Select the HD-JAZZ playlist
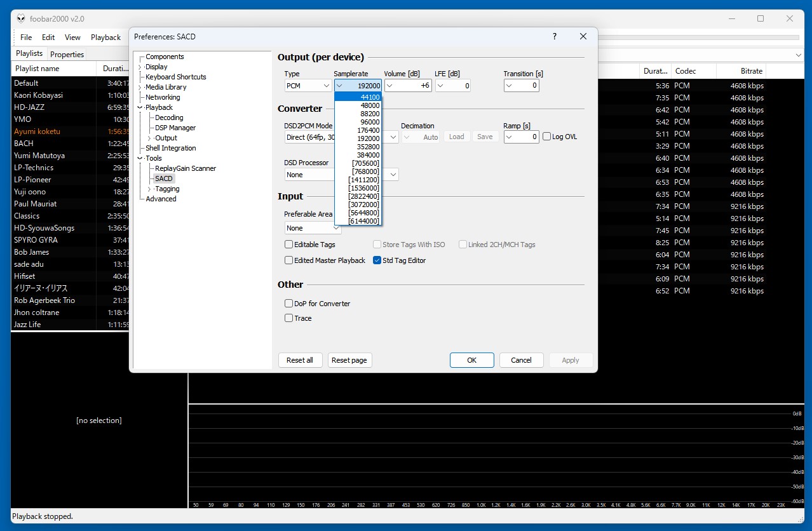Screen dimensions: 812x531 click(70, 107)
